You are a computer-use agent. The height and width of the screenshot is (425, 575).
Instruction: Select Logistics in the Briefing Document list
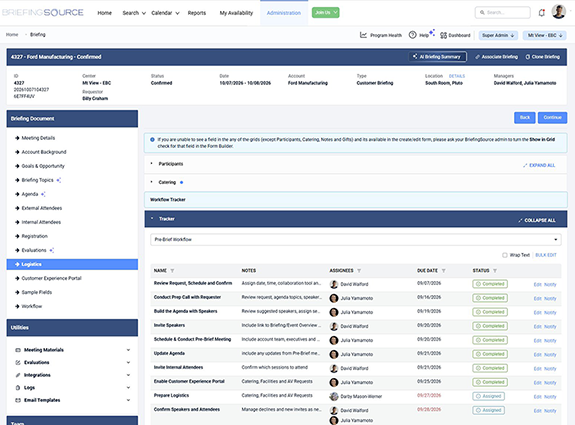click(x=72, y=264)
